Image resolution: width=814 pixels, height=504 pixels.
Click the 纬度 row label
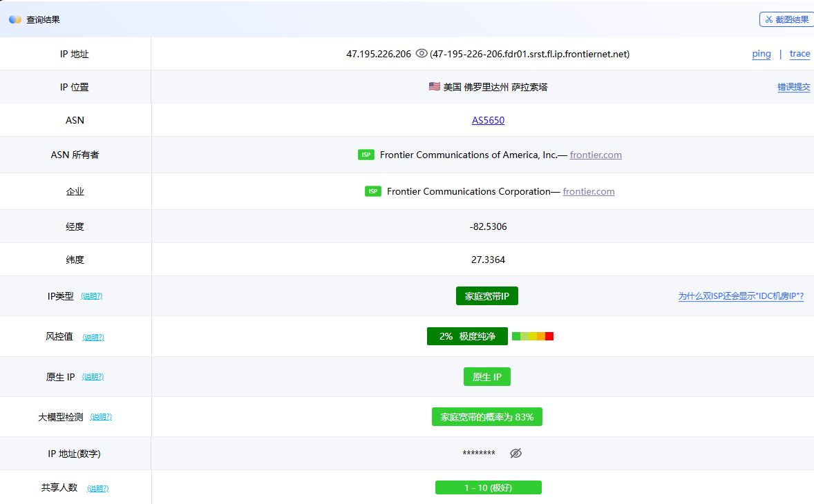(x=75, y=260)
